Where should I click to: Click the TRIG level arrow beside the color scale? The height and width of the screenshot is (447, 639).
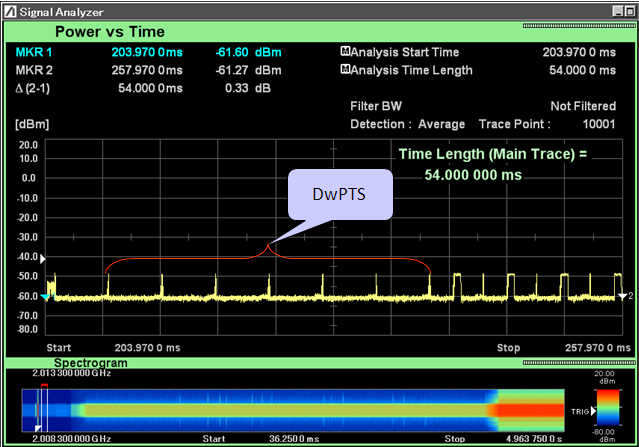pos(593,411)
